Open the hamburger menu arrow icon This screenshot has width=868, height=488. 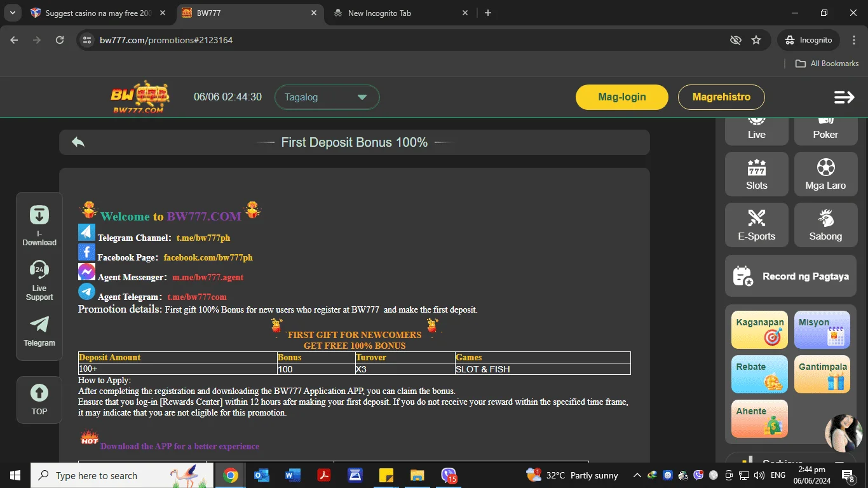tap(844, 97)
